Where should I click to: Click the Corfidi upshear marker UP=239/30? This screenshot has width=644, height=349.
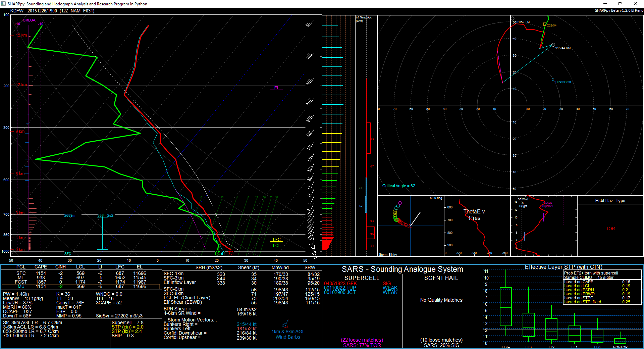pyautogui.click(x=553, y=80)
